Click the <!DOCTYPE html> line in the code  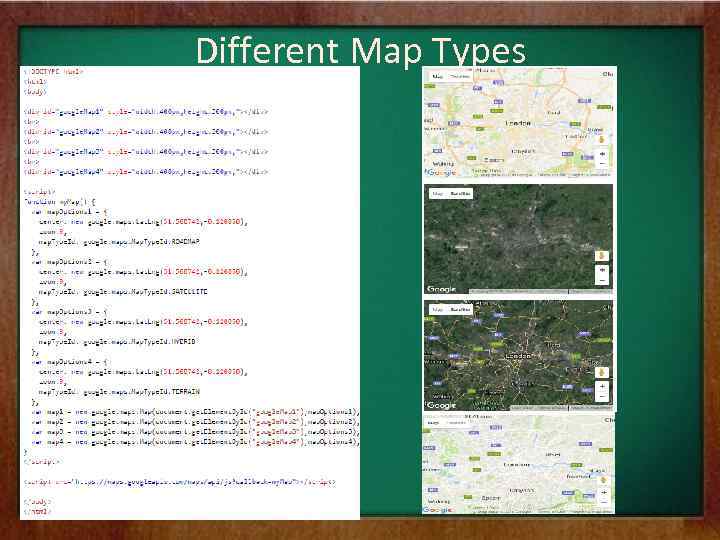(x=54, y=71)
